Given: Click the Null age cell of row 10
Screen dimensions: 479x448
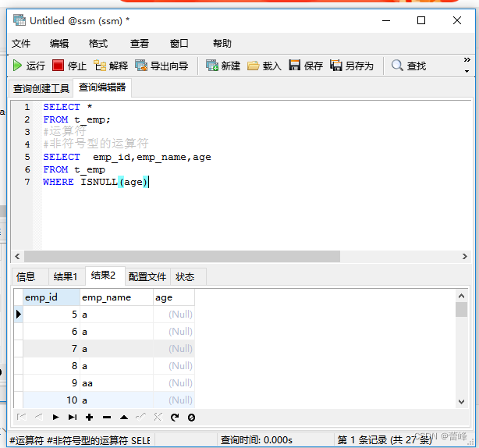Looking at the screenshot, I should pos(174,400).
